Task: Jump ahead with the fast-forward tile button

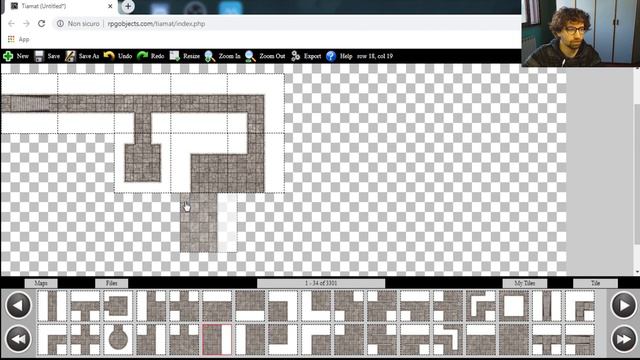Action: [x=623, y=338]
